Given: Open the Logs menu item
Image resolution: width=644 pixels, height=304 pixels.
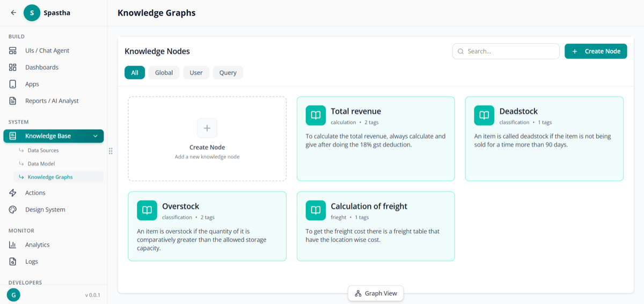Looking at the screenshot, I should [54, 262].
